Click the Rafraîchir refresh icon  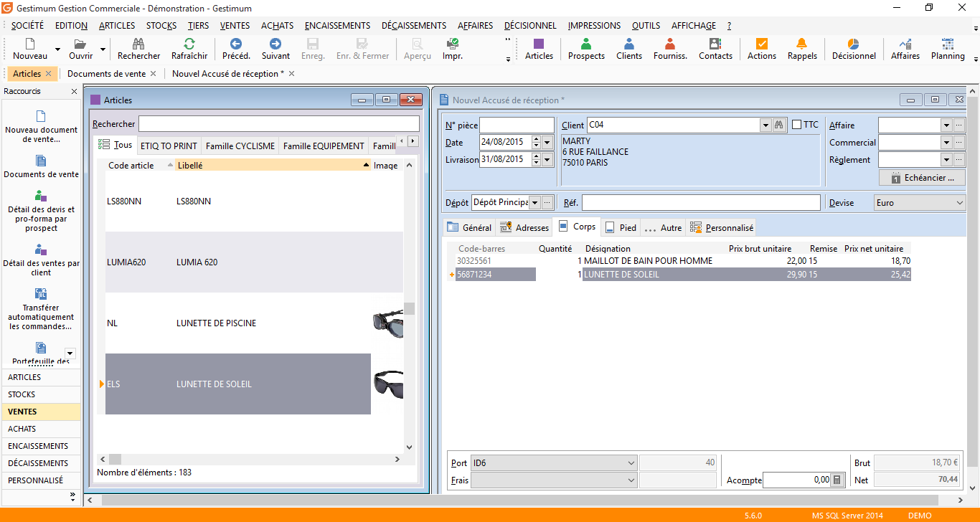[x=189, y=44]
